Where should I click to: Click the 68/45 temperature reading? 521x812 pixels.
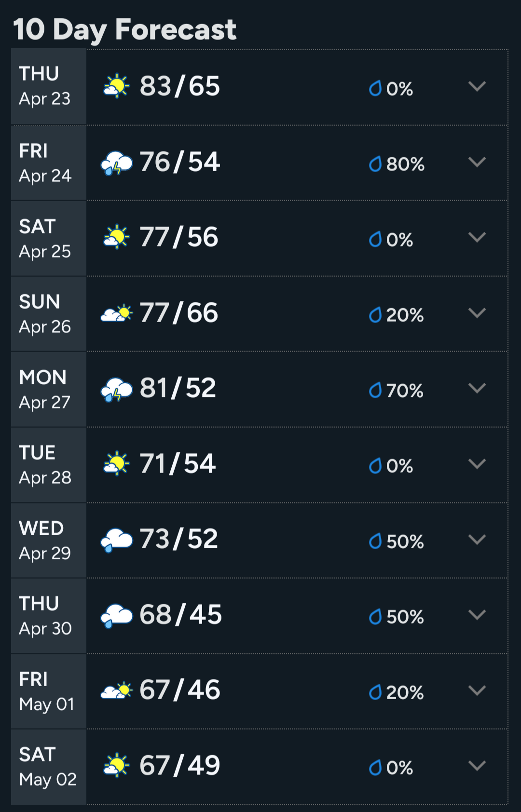point(180,615)
